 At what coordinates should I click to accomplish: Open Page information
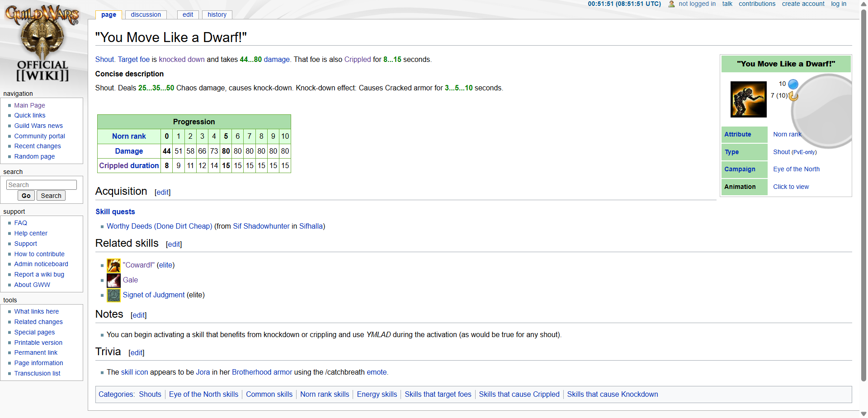coord(38,363)
